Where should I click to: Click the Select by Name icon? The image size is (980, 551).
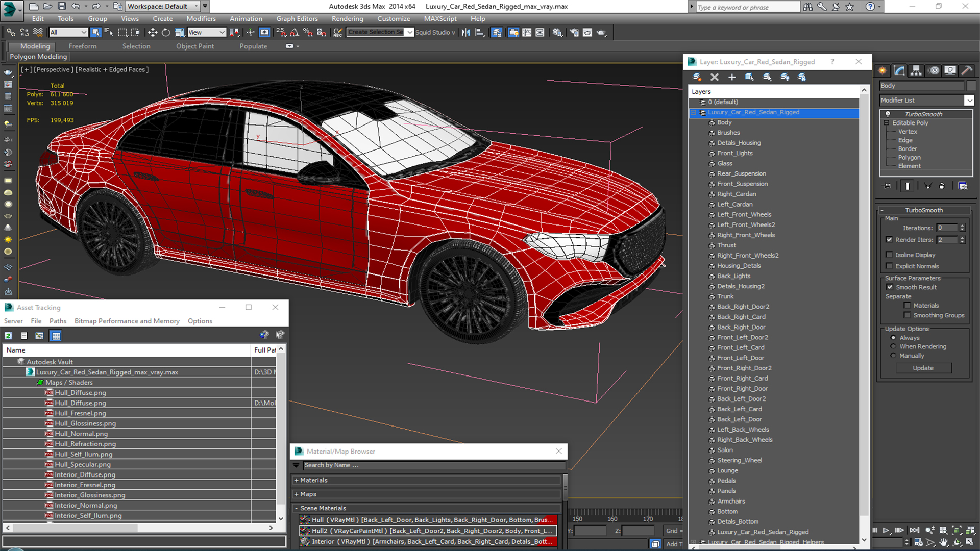coord(109,32)
